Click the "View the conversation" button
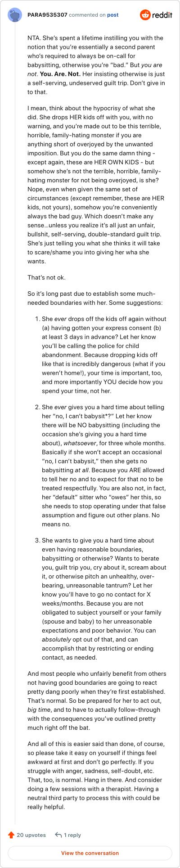180x868 pixels. click(x=90, y=853)
